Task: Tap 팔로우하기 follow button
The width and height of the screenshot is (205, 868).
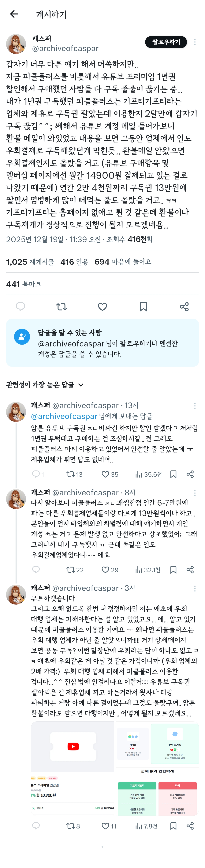Action: pyautogui.click(x=166, y=42)
